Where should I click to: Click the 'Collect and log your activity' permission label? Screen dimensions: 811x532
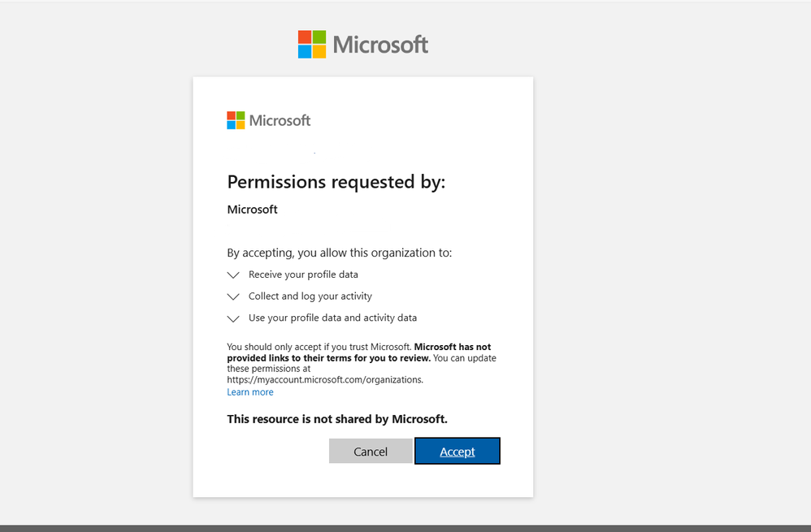pos(310,296)
